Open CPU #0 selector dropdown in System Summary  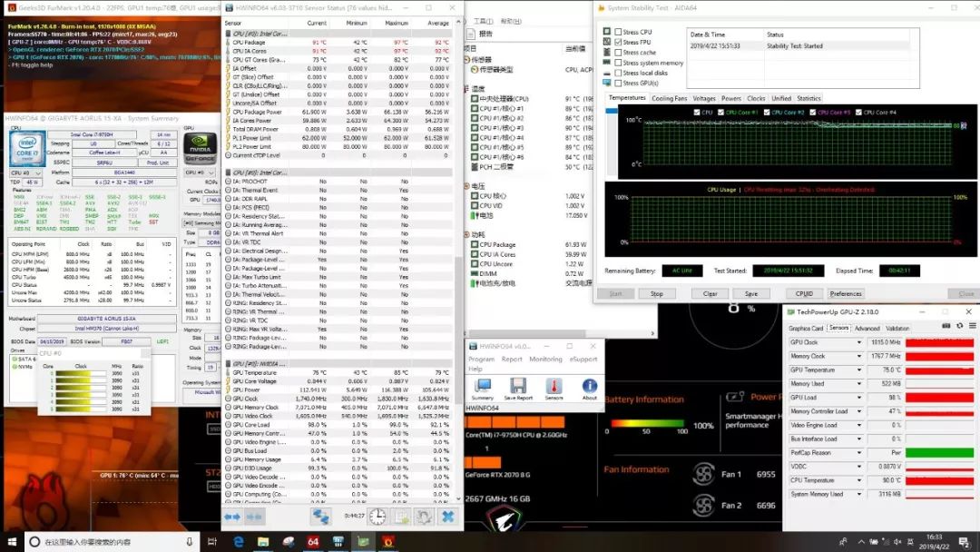(x=26, y=173)
